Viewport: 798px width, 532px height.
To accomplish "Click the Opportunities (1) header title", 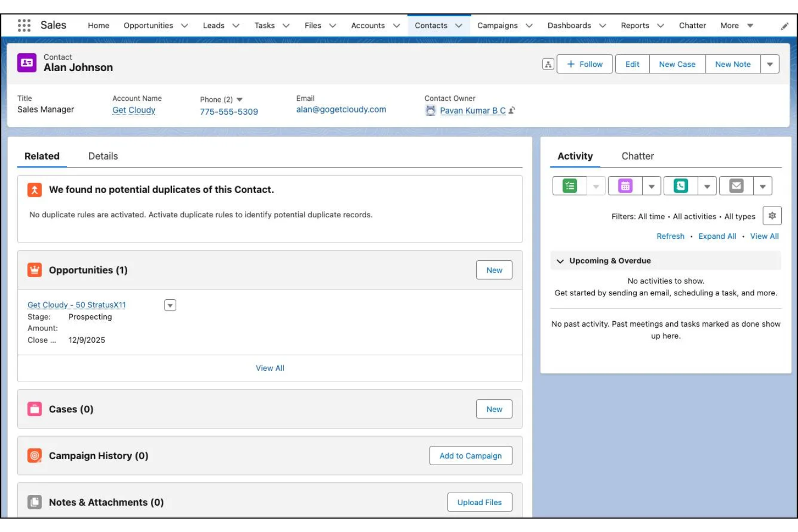I will coord(88,270).
